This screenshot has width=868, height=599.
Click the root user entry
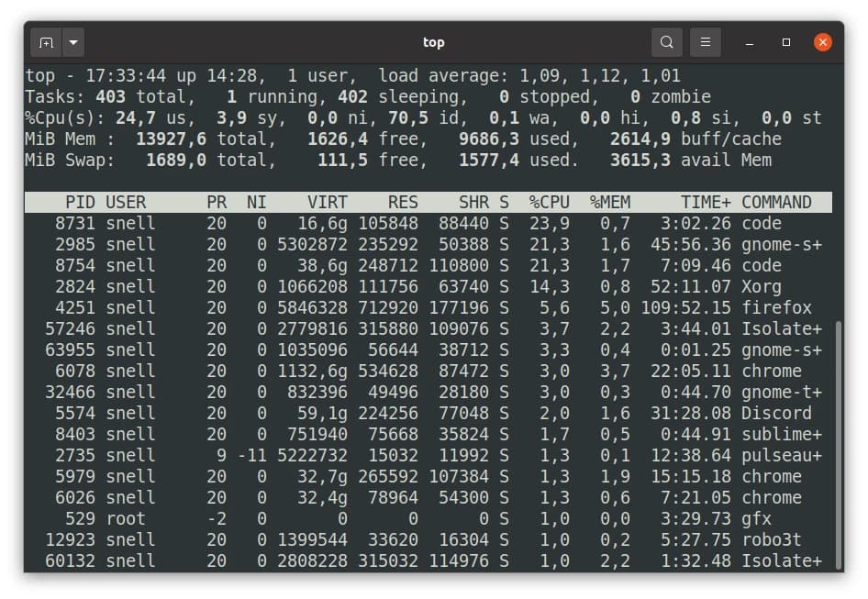point(126,518)
